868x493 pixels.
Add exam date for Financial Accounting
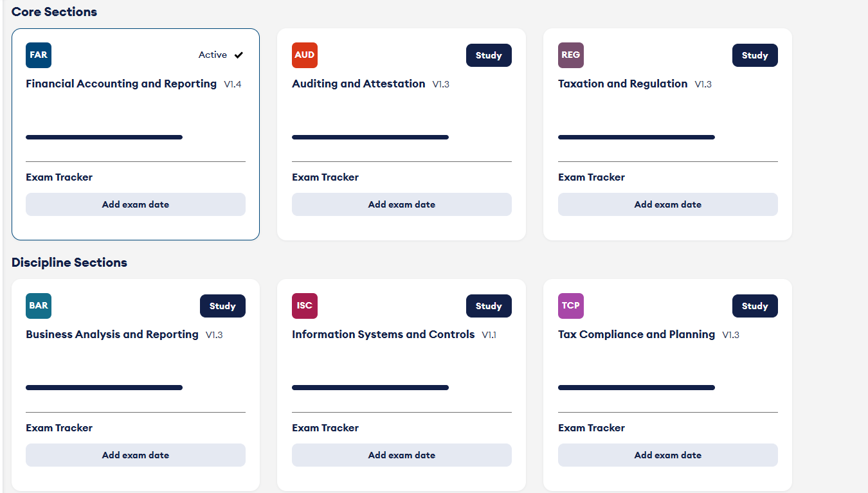[x=136, y=204]
